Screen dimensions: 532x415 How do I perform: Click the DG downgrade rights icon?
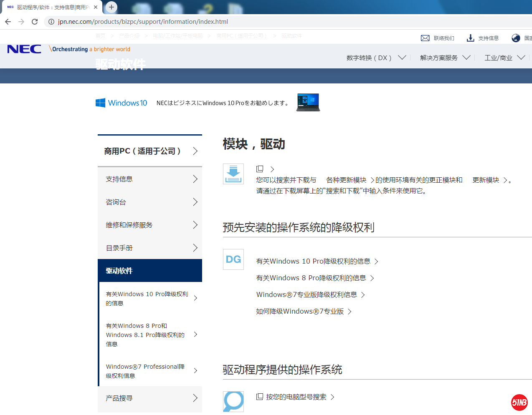coord(233,259)
